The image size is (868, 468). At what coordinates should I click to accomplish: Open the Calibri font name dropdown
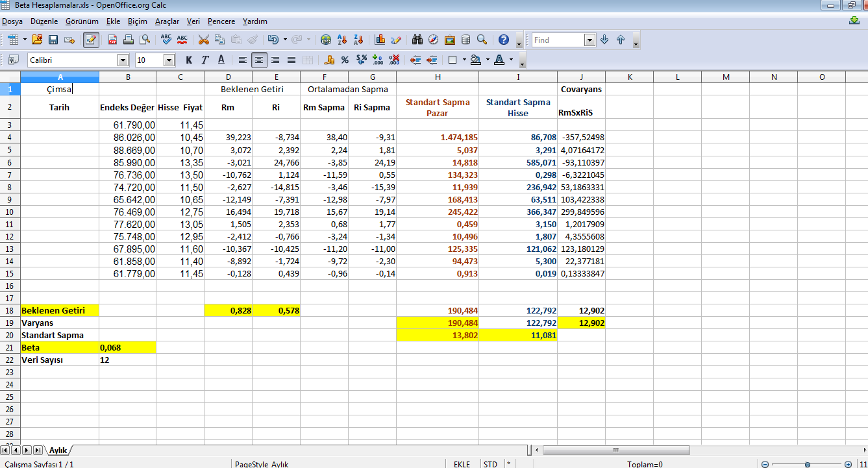coord(123,60)
